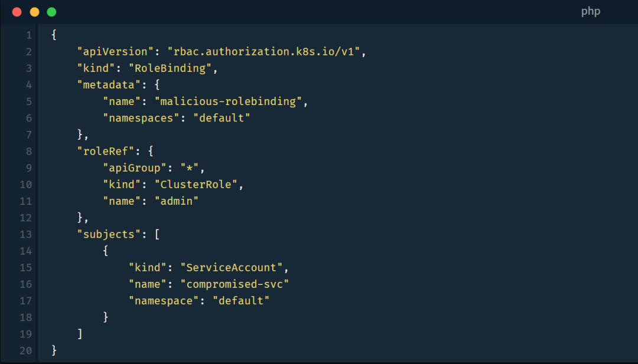Viewport: 638px width, 364px height.
Task: Click the namespaces key on line 6
Action: coord(141,118)
